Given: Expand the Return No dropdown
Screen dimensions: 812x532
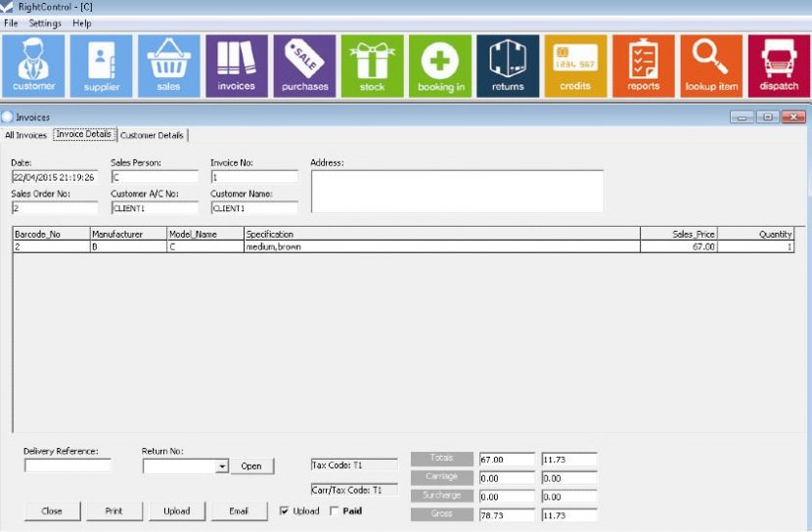Looking at the screenshot, I should pyautogui.click(x=222, y=466).
